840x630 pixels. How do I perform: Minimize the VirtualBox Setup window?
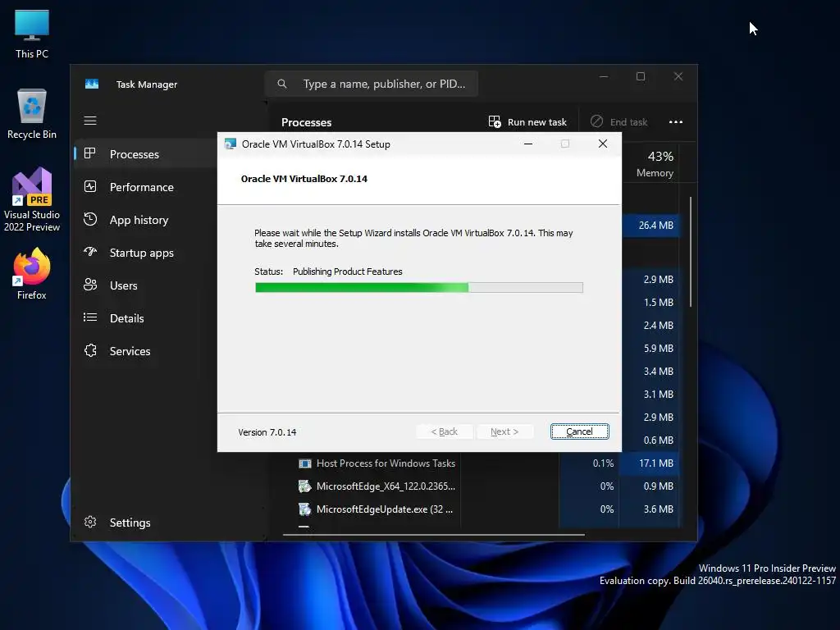(528, 144)
